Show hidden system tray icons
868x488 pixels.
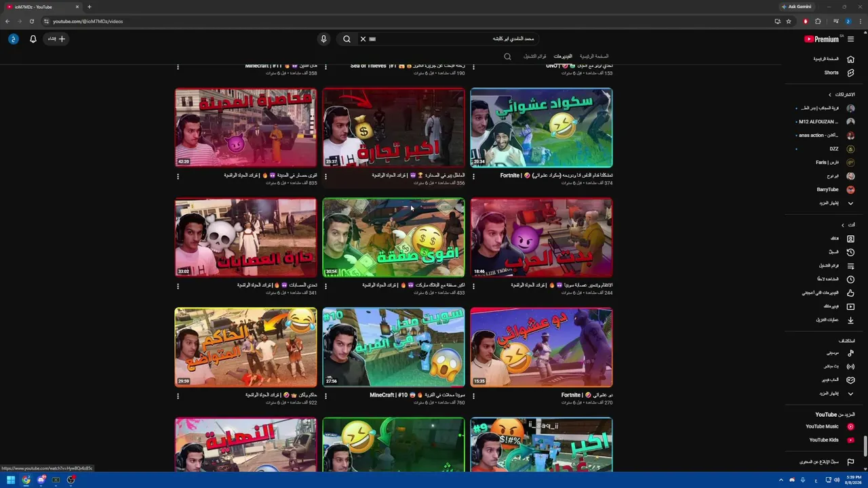(781, 481)
